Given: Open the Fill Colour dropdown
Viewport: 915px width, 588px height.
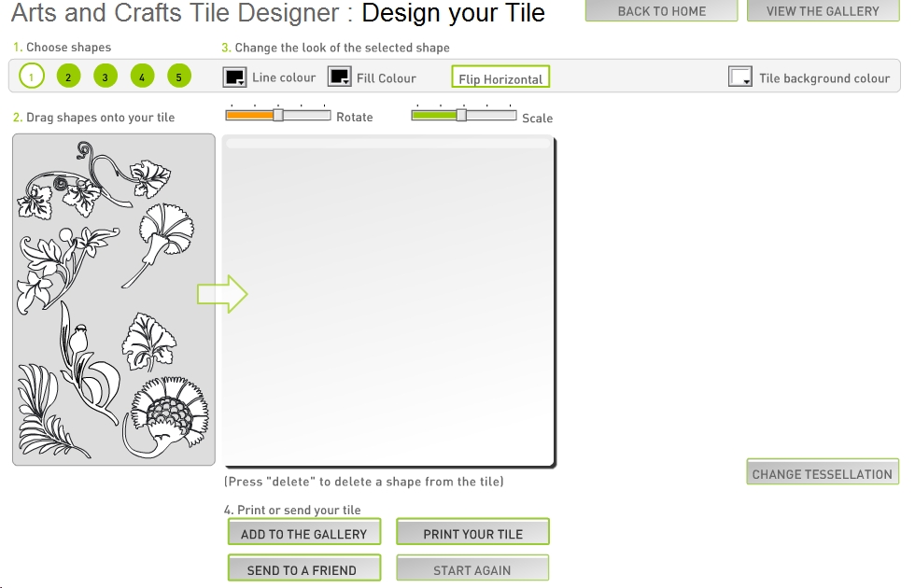Looking at the screenshot, I should [340, 77].
